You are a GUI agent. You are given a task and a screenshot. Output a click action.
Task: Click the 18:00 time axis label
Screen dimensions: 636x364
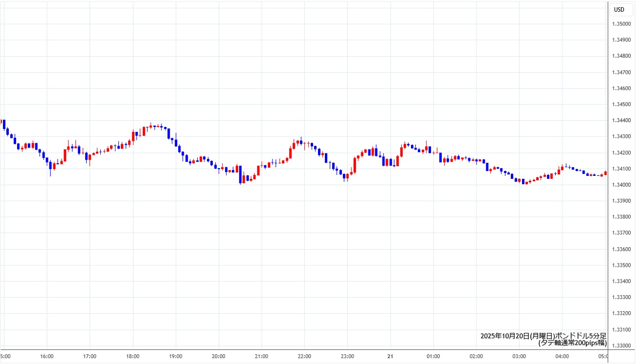pos(133,356)
